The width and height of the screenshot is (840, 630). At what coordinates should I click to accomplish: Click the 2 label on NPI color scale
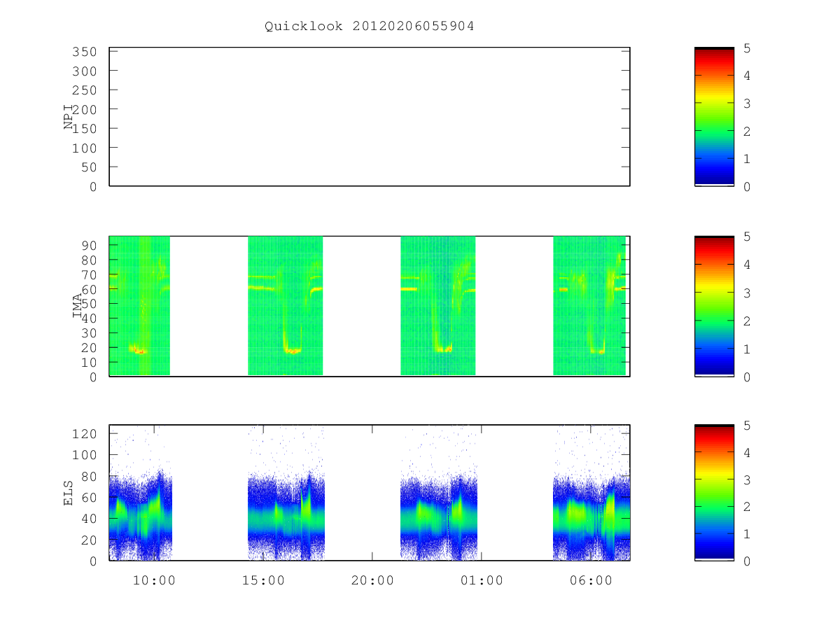pos(747,131)
